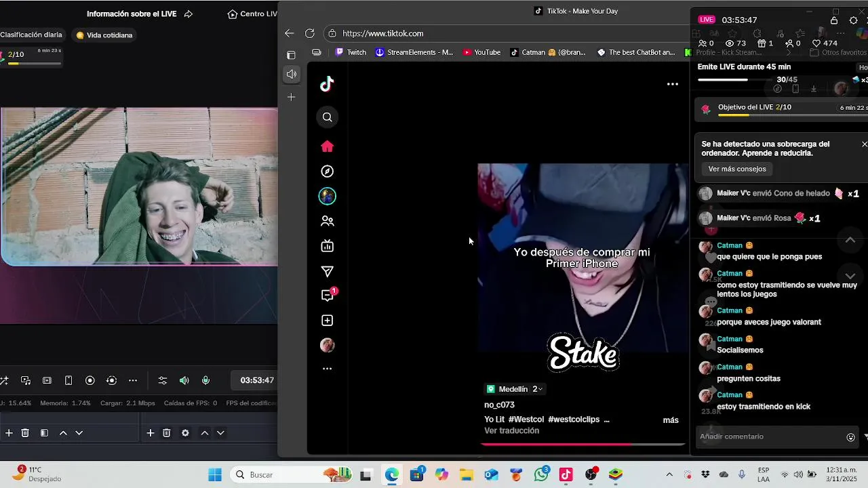Open TikTok profile avatar in sidebar
This screenshot has width=868, height=488.
(327, 345)
